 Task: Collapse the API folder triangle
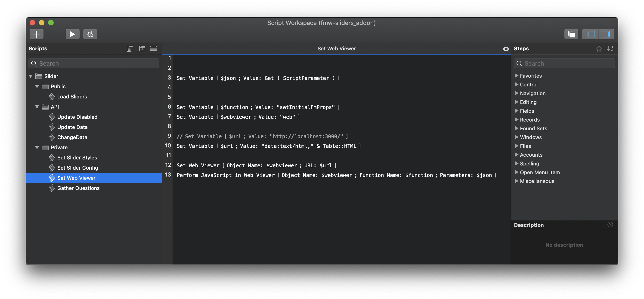coord(37,107)
